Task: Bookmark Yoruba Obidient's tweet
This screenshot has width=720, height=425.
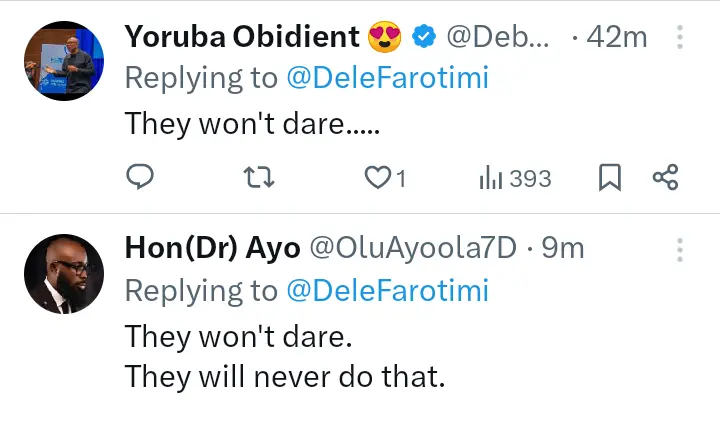Action: [609, 178]
